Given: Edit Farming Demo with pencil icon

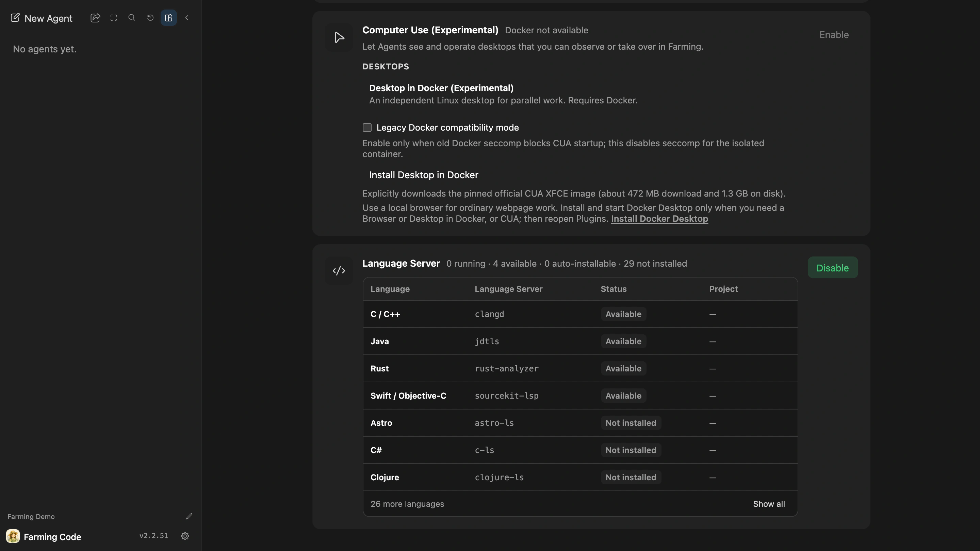Looking at the screenshot, I should pyautogui.click(x=189, y=516).
